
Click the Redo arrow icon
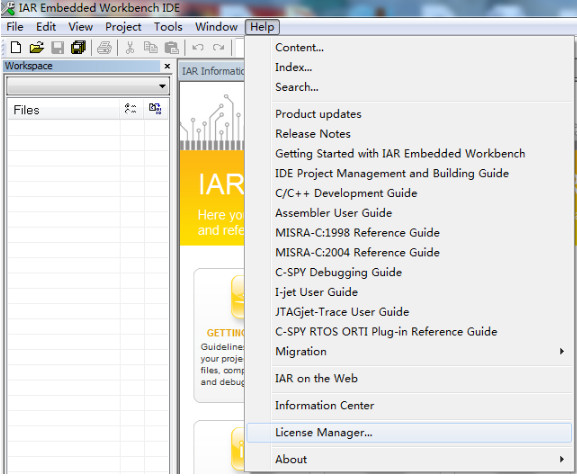click(x=219, y=47)
